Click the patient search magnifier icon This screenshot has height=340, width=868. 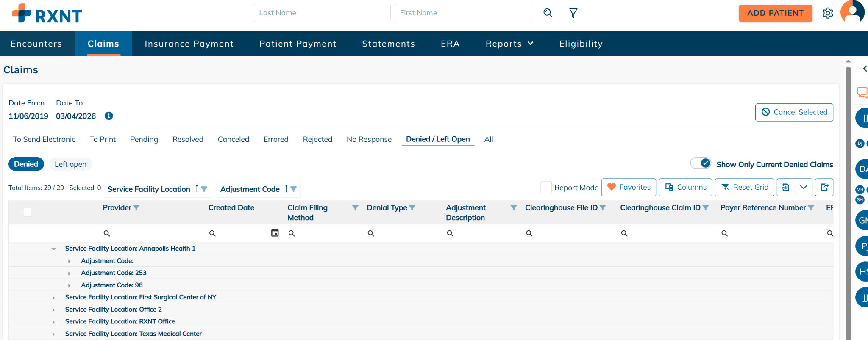pyautogui.click(x=548, y=13)
